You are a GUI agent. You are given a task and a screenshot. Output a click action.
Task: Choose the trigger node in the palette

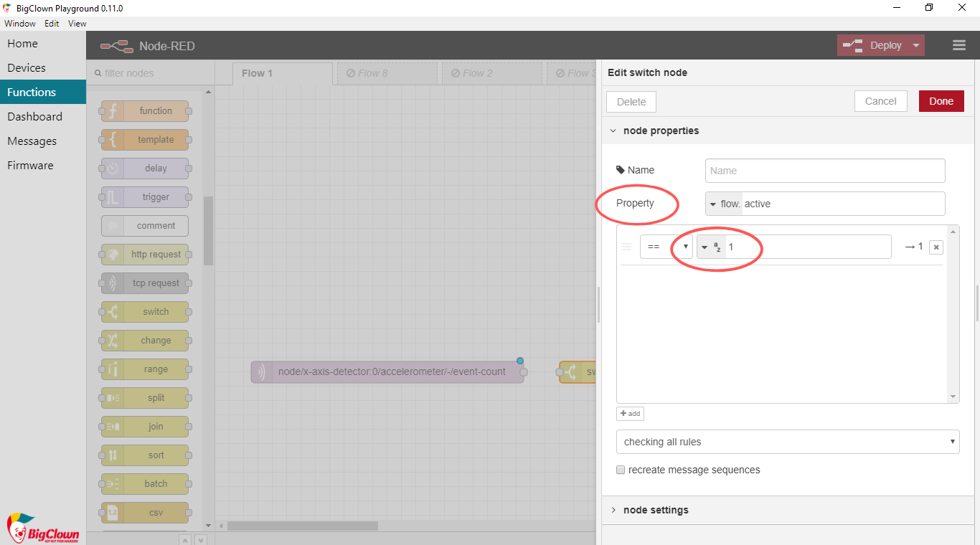click(x=145, y=197)
